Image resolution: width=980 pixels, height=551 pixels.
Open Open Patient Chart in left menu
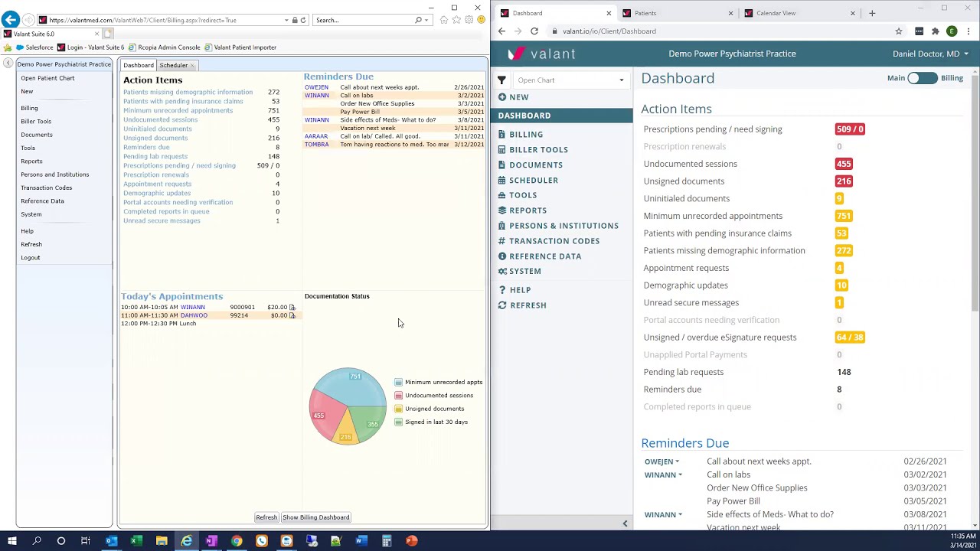pos(47,78)
